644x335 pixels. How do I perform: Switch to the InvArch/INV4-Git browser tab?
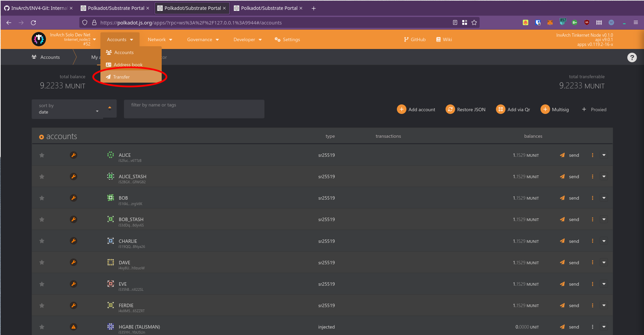(x=38, y=8)
